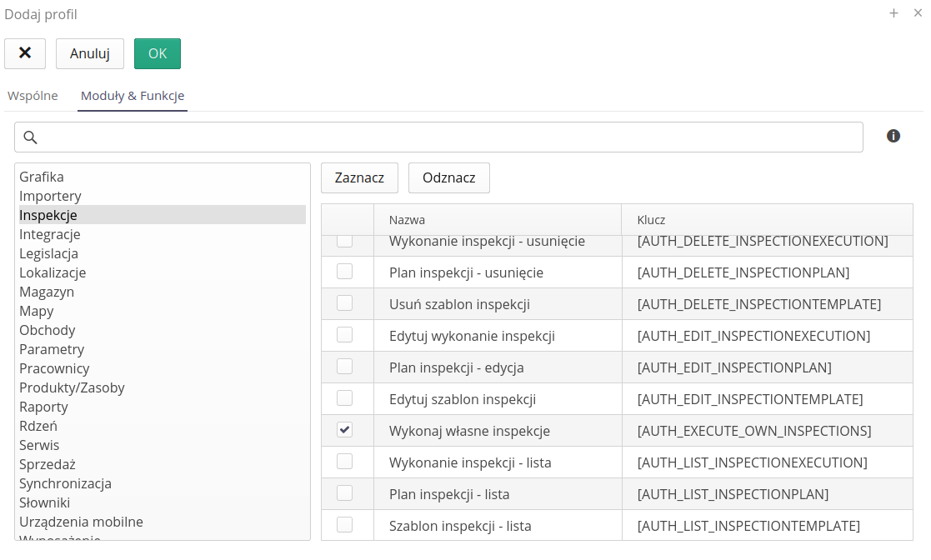Confirm with the green OK button
Image resolution: width=931 pixels, height=560 pixels.
[x=158, y=53]
